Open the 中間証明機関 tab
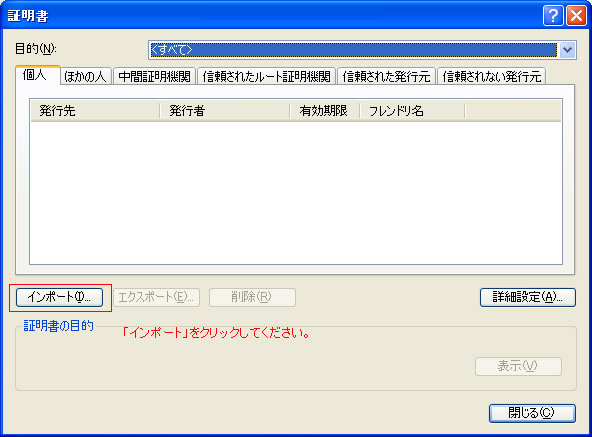The image size is (592, 437). [x=154, y=76]
